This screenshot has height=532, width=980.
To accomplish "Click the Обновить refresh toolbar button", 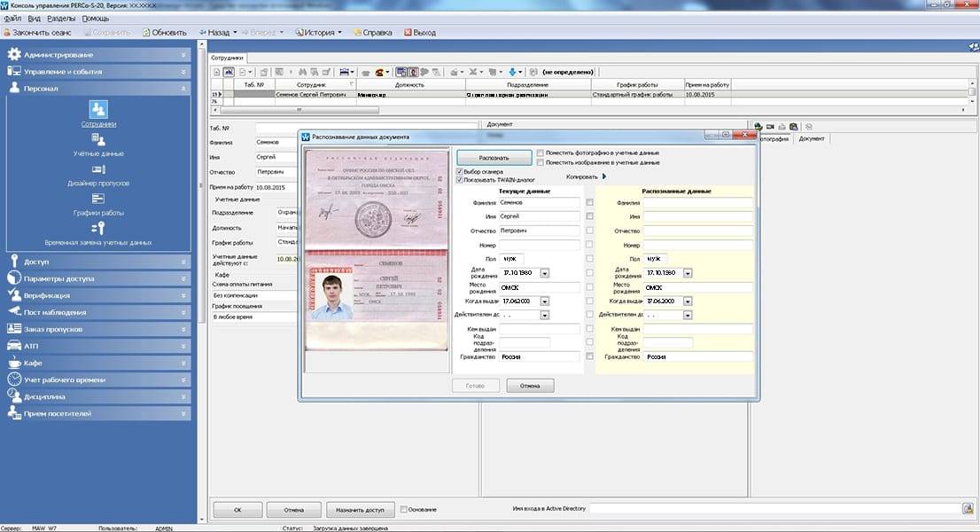I will (164, 33).
